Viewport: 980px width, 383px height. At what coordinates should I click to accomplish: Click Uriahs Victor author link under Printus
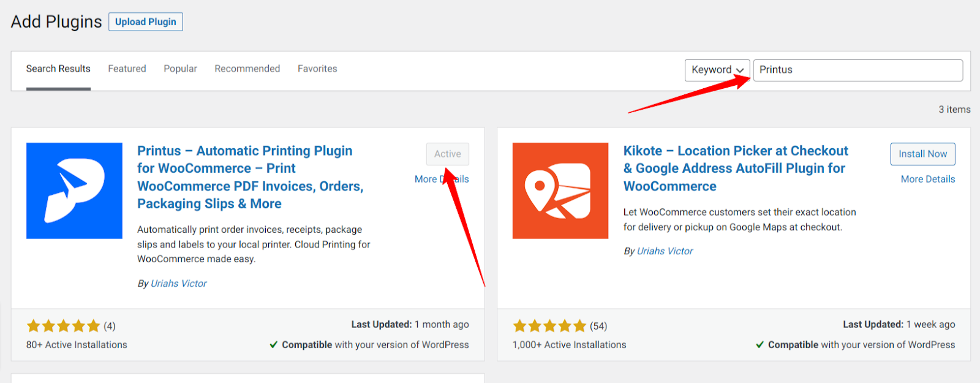pyautogui.click(x=179, y=284)
